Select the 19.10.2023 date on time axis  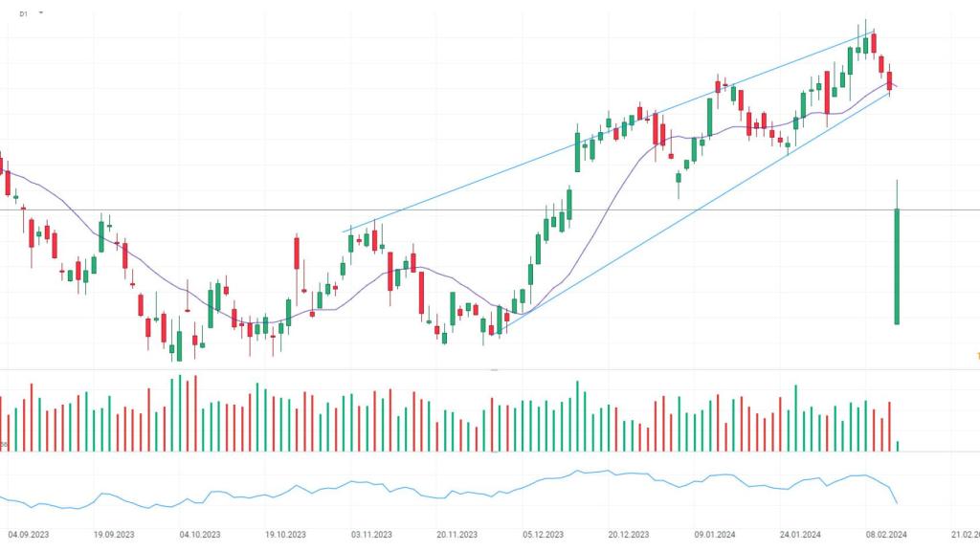pos(284,535)
